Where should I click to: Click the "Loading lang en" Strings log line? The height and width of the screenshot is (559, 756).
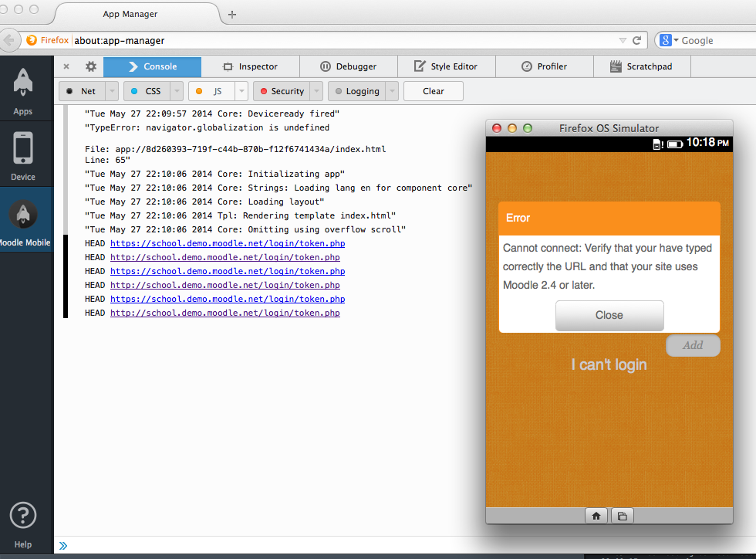tap(278, 188)
